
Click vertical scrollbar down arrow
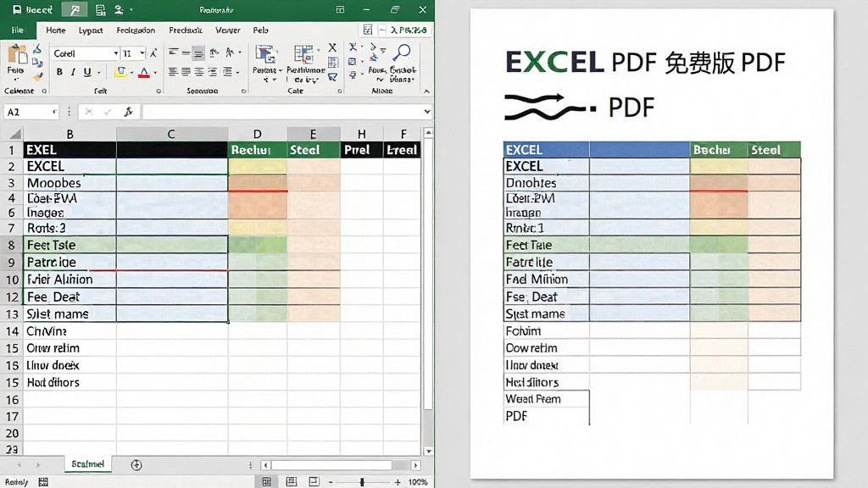[428, 451]
